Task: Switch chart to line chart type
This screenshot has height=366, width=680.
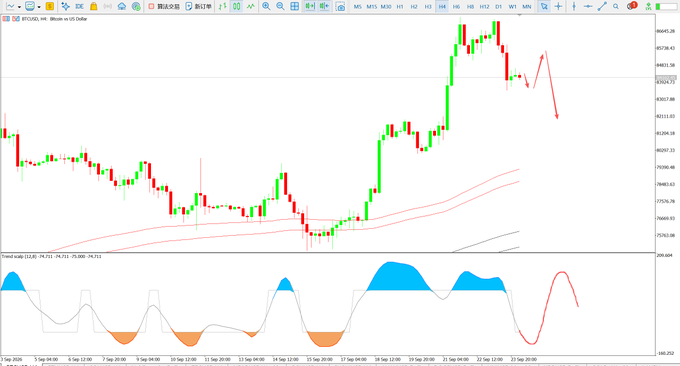Action: (251, 7)
